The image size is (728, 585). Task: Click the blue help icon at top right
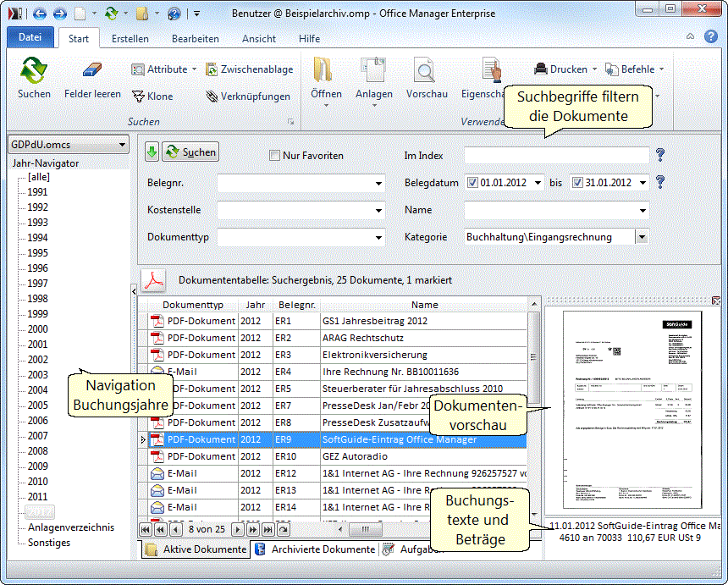710,36
